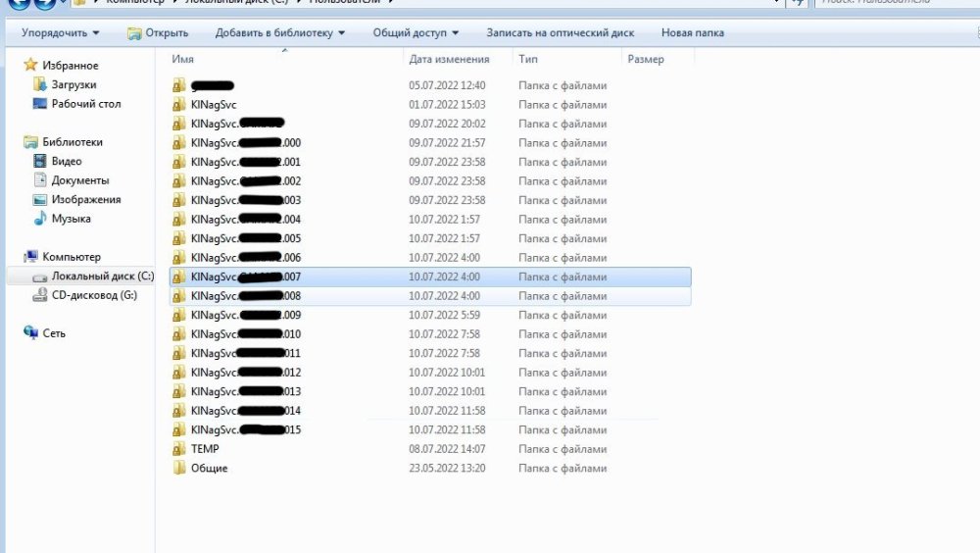Click the Открыть toolbar button
980x553 pixels.
pos(158,33)
